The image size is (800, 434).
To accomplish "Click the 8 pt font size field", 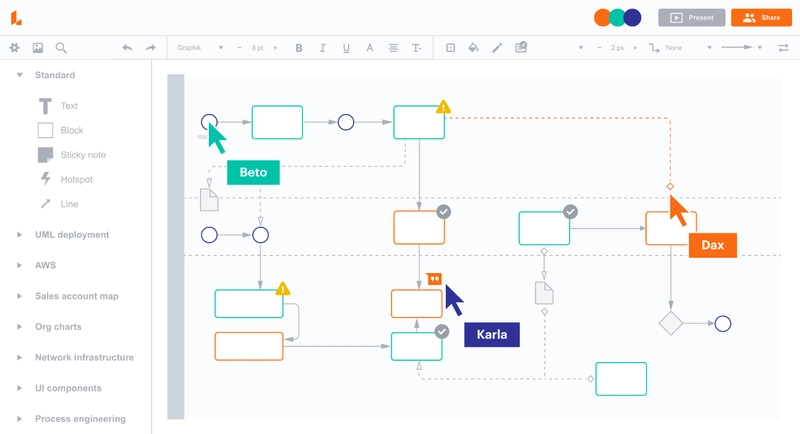I will [257, 48].
